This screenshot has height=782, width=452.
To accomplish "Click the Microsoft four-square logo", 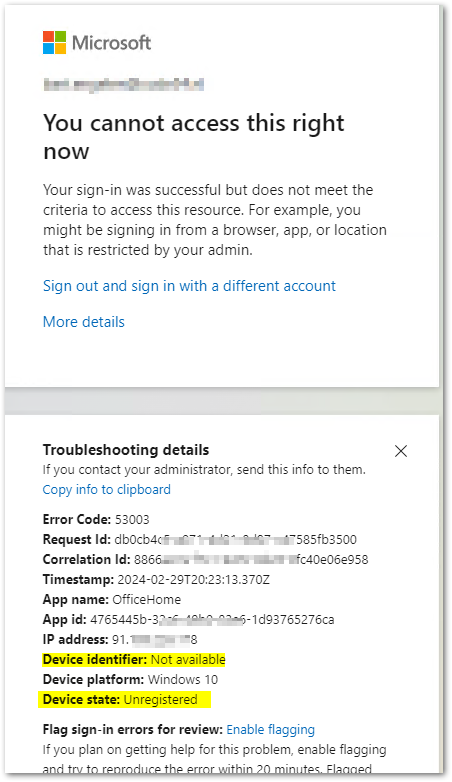I will coord(54,42).
